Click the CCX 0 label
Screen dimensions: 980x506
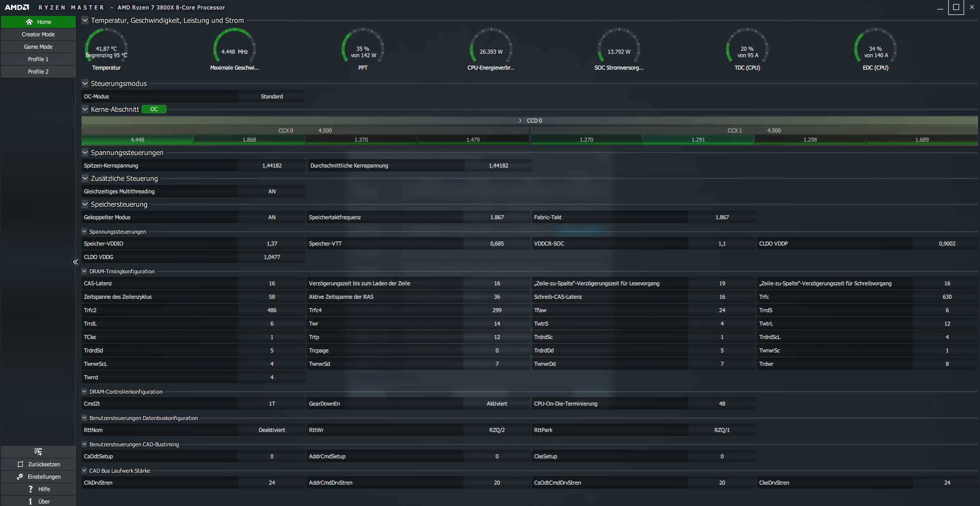286,131
